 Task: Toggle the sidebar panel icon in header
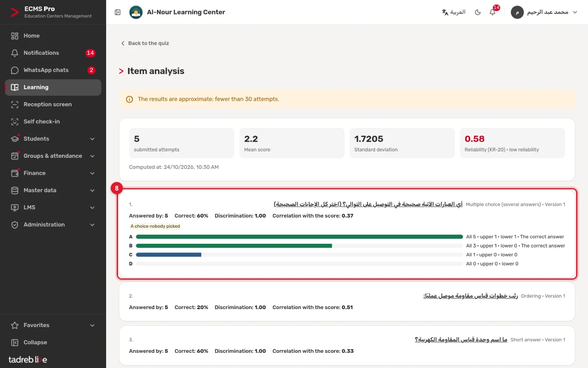(x=118, y=12)
